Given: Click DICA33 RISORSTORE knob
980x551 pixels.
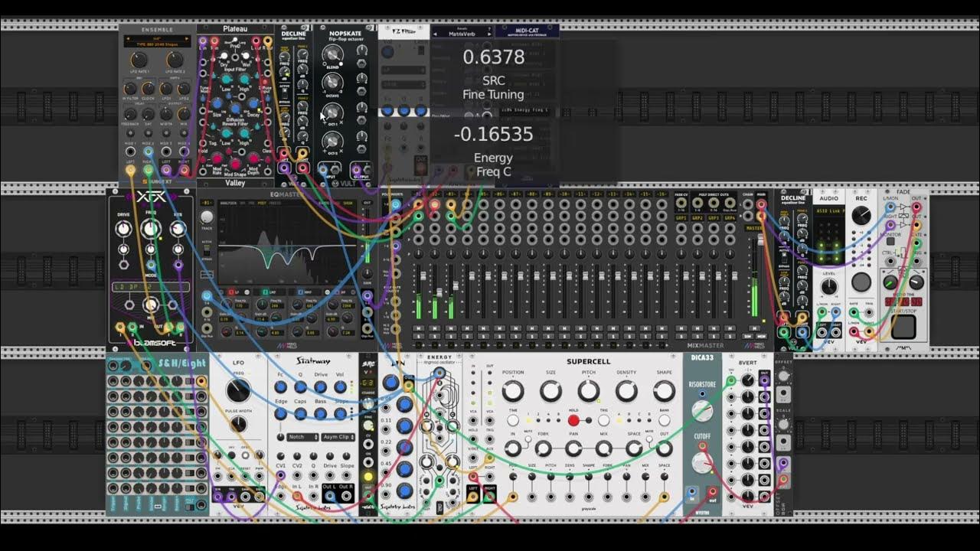Looking at the screenshot, I should pos(702,410).
